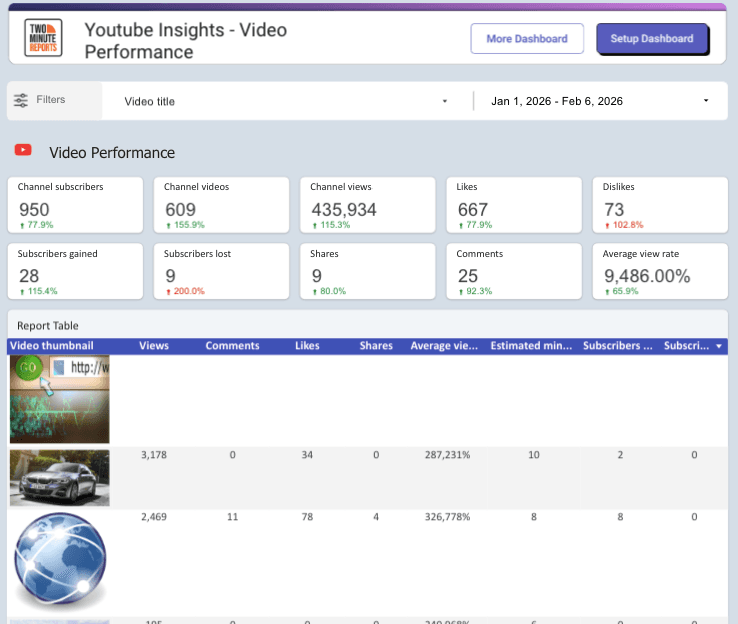738x624 pixels.
Task: Click the 92.3% change under Comments
Action: (475, 291)
